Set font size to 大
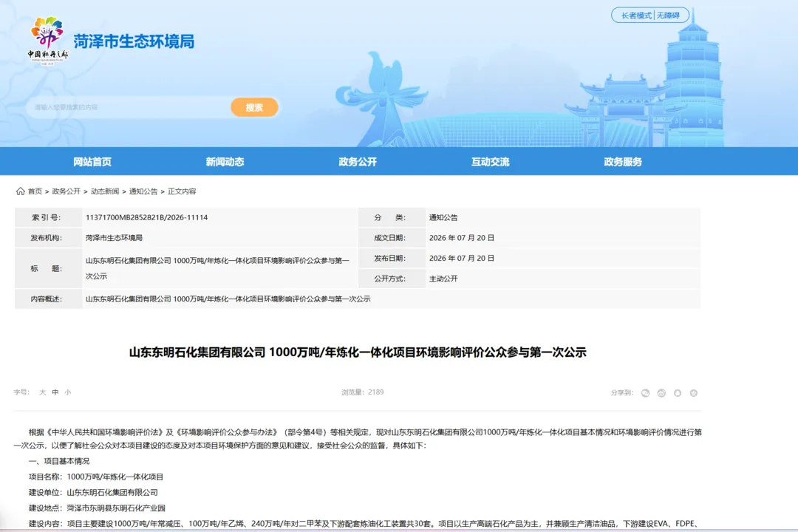Screen dimensions: 798x532 pyautogui.click(x=43, y=392)
